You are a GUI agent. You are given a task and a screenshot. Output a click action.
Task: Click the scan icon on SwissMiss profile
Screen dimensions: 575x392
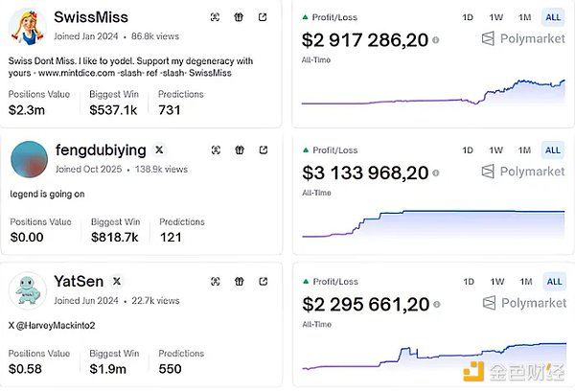point(217,17)
